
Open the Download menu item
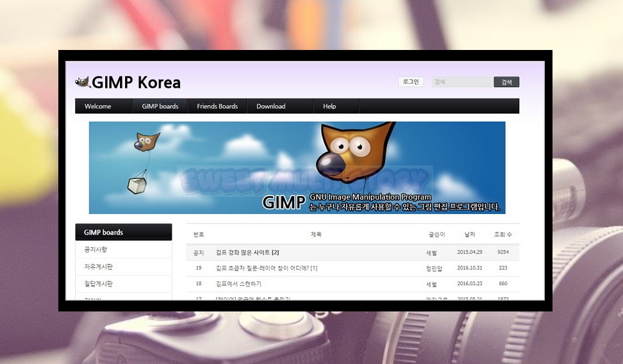[271, 106]
